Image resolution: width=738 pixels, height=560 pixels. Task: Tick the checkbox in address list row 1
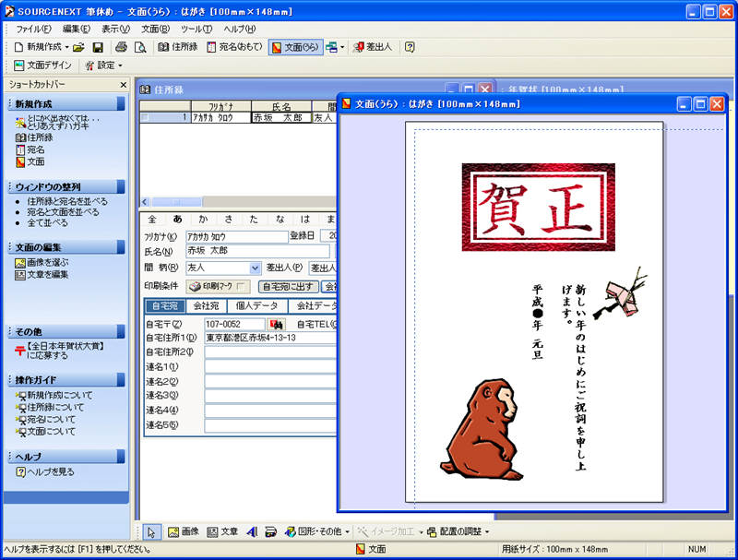[x=145, y=117]
